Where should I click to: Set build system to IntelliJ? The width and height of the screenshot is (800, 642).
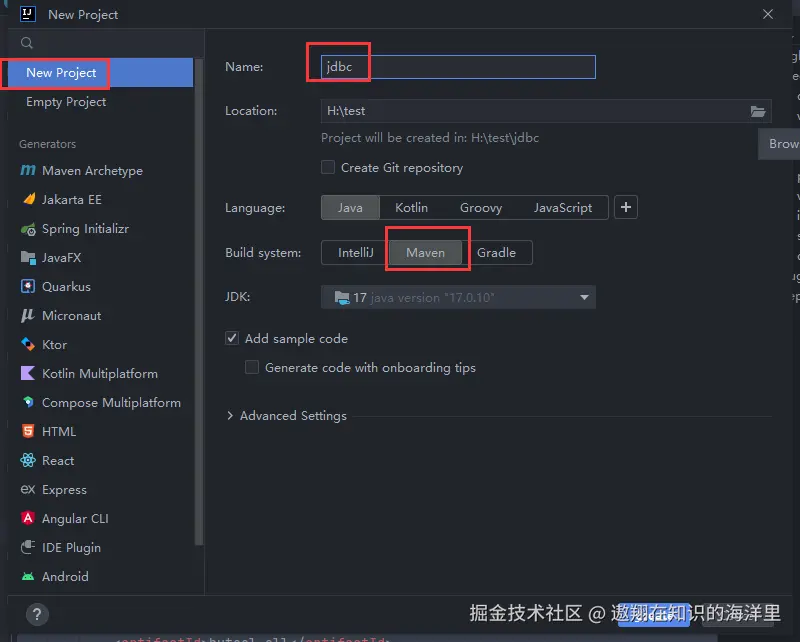356,253
